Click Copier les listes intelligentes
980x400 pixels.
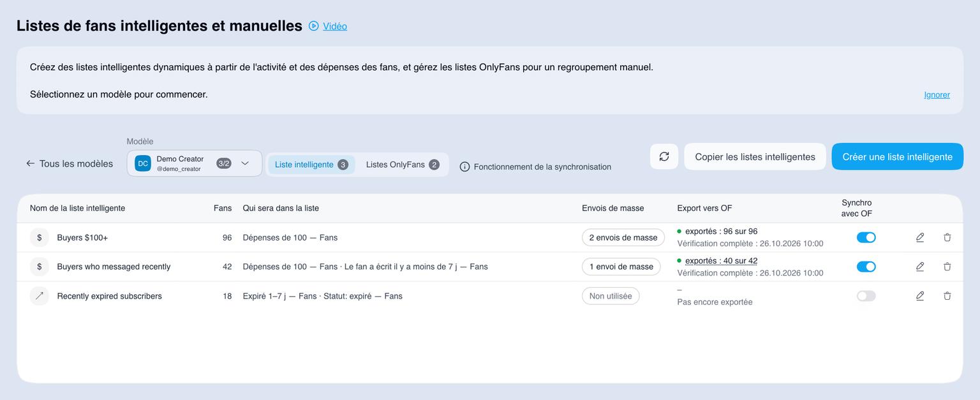pos(755,156)
